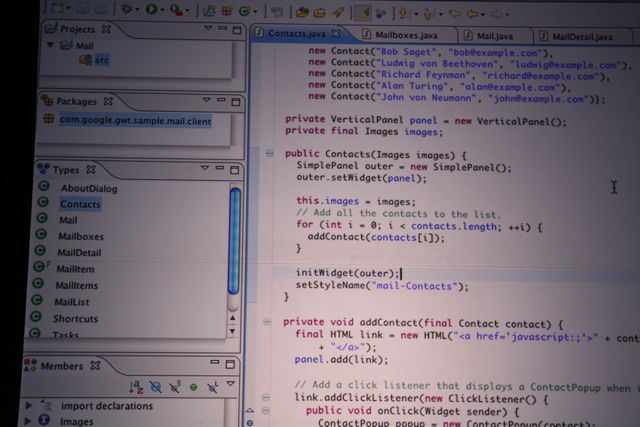Screen dimensions: 640x427
Task: Select the AboutDialog class in Types
Action: tap(88, 188)
